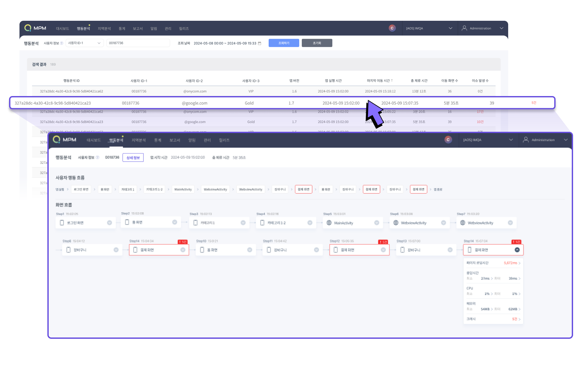Open 관리 menu in back window
Viewport: 588px width, 368px height.
[x=168, y=29]
